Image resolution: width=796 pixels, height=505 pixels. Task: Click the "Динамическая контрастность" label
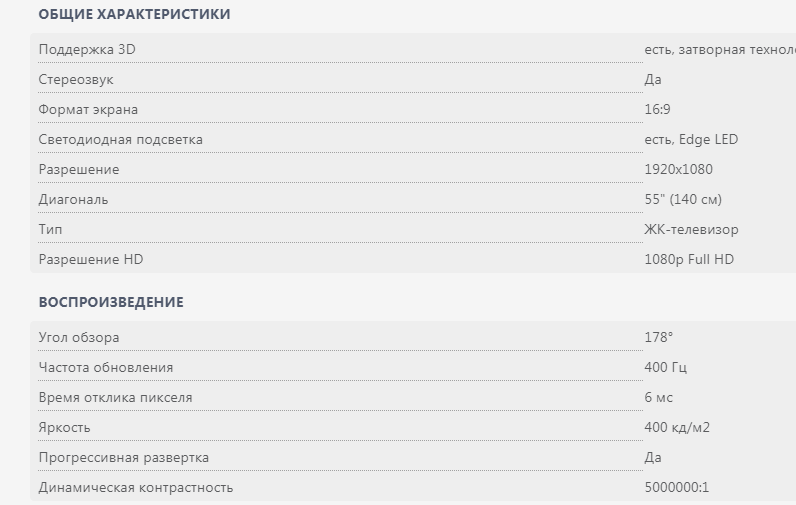[135, 487]
